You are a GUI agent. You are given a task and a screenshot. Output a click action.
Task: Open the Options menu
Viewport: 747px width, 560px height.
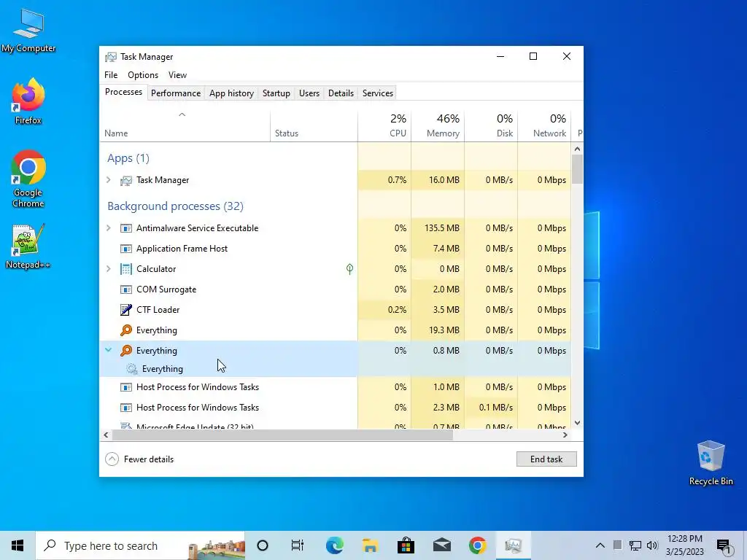(x=143, y=75)
